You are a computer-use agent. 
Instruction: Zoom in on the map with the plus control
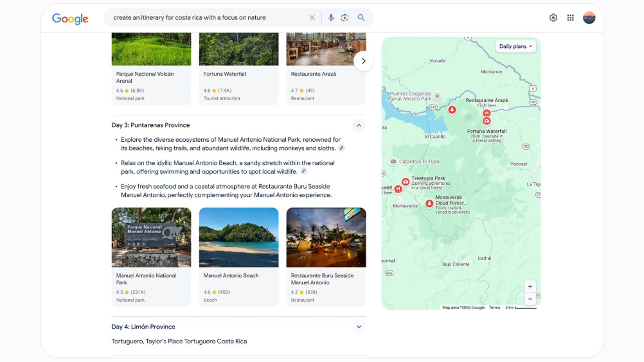point(530,287)
